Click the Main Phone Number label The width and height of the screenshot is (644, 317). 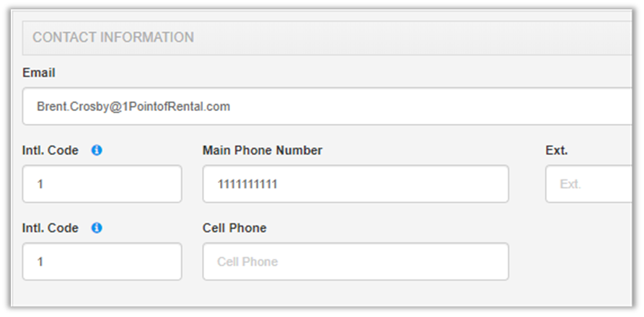pyautogui.click(x=263, y=151)
